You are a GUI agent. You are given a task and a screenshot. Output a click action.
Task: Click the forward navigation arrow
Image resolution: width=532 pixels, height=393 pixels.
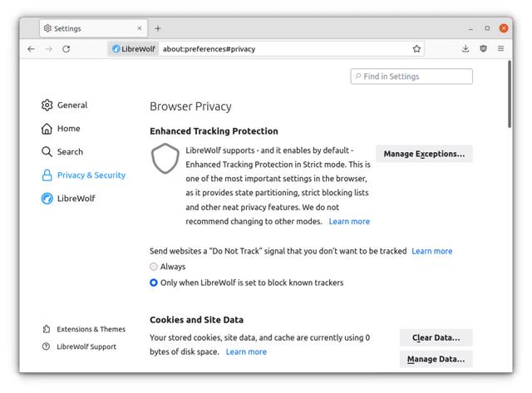click(x=49, y=49)
